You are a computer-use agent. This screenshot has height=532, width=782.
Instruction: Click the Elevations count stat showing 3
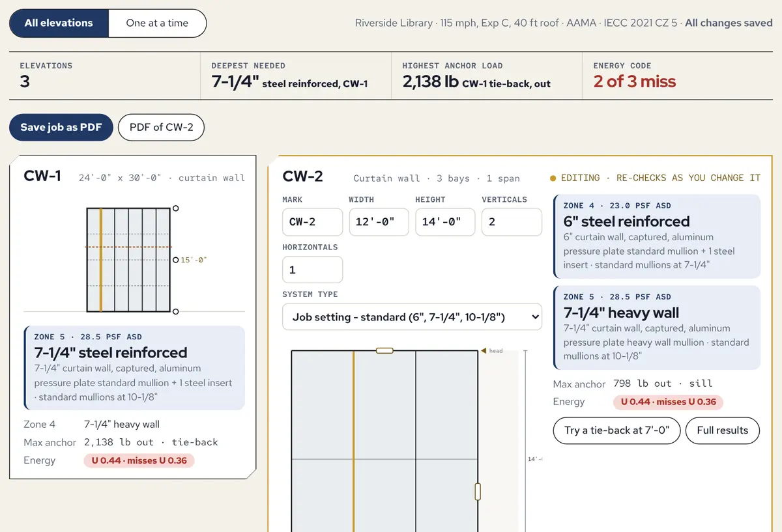pyautogui.click(x=105, y=76)
